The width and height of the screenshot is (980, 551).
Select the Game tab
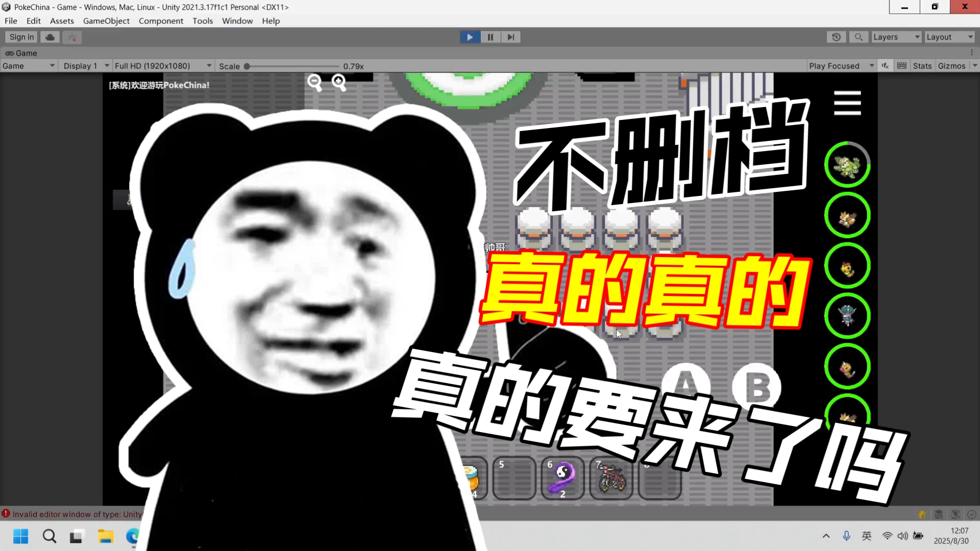(21, 53)
